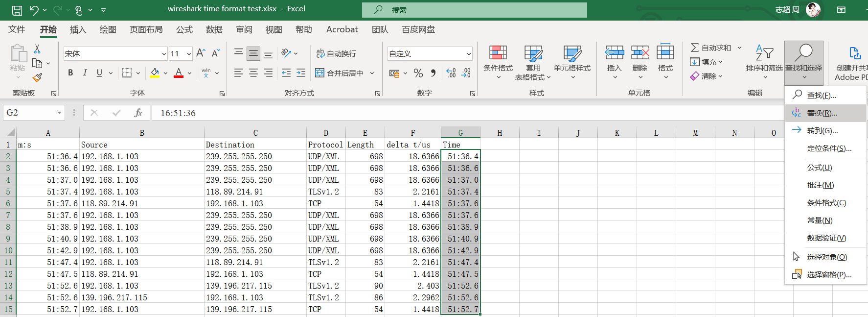Expand the AutoSum (自动求和) dropdown arrow
This screenshot has height=317, width=868.
tap(739, 48)
